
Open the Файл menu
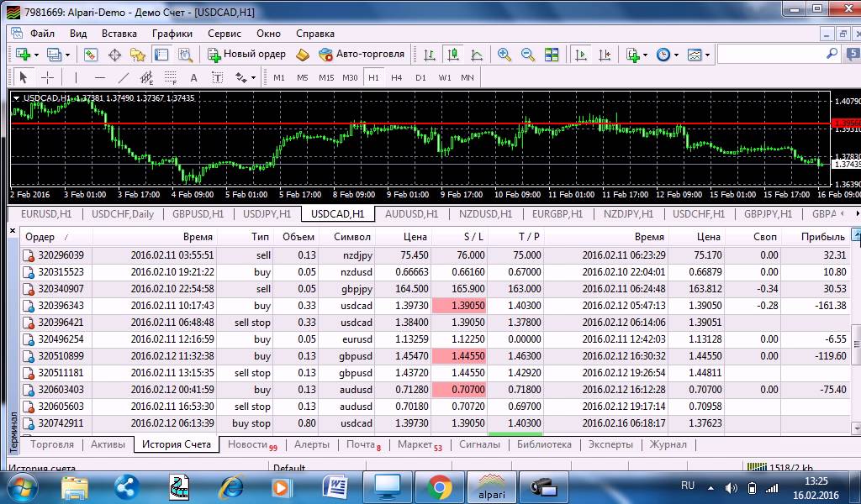[42, 34]
